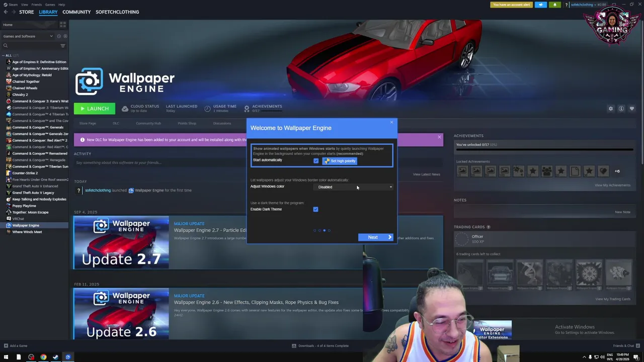
Task: Click the Achievements gear icon
Action: (247, 108)
